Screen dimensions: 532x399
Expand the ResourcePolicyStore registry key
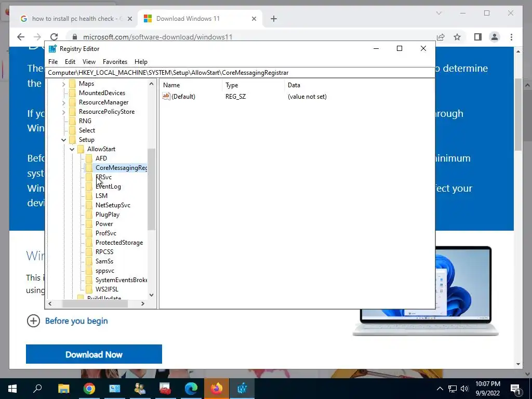tap(63, 112)
